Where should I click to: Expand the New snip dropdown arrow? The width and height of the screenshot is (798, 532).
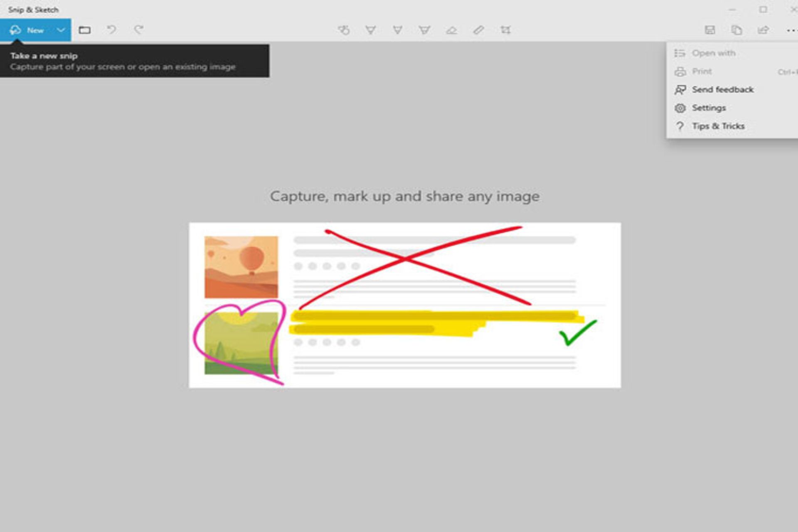pos(61,30)
